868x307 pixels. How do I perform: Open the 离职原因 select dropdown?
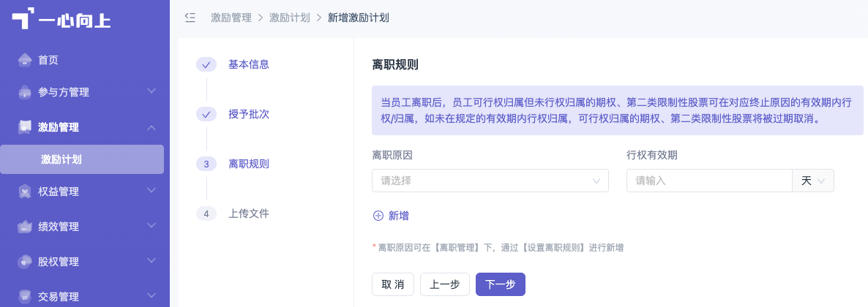click(490, 181)
